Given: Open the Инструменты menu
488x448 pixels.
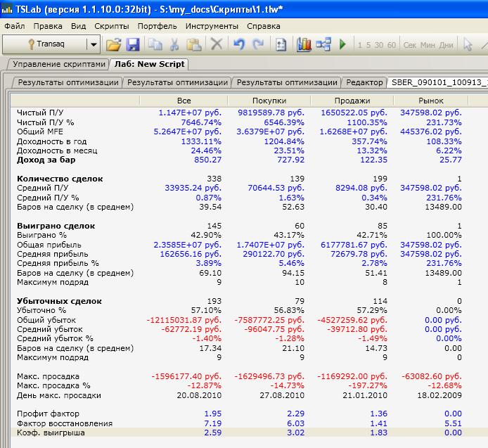Looking at the screenshot, I should pos(212,26).
